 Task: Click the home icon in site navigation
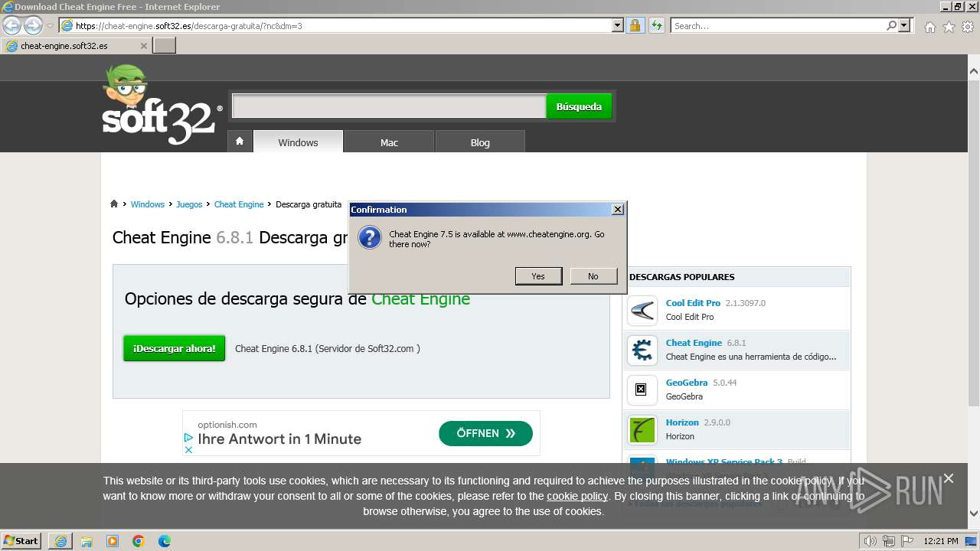coord(240,142)
